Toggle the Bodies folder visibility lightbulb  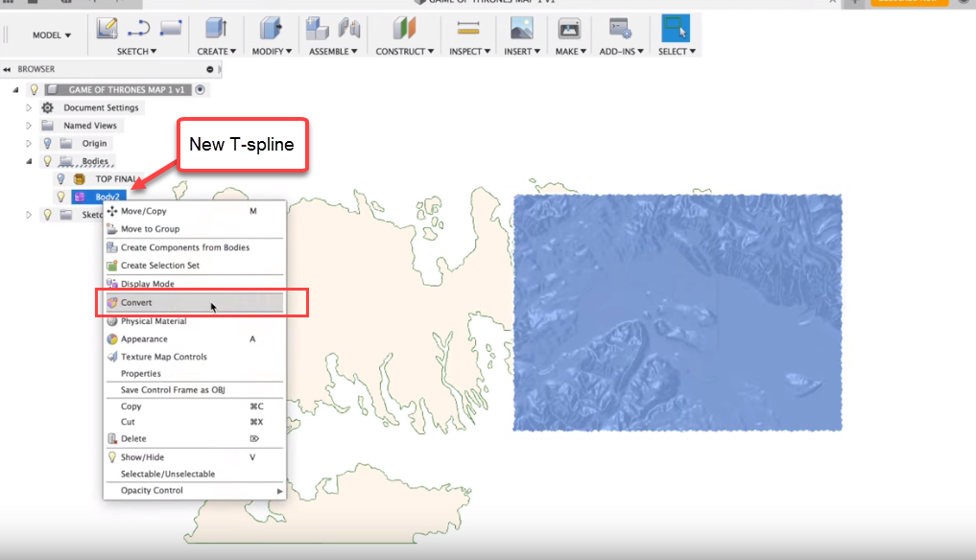47,161
